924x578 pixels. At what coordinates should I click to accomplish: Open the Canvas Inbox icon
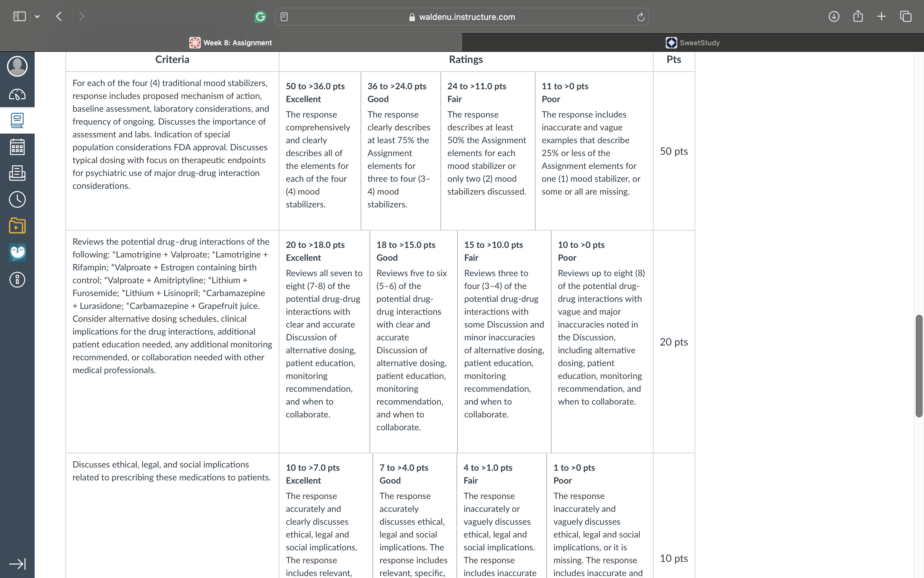tap(17, 173)
